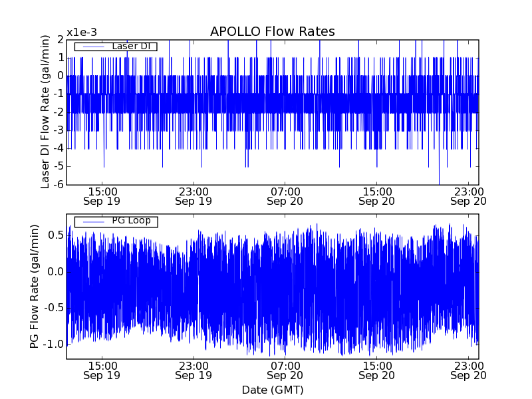Click "07:00 Sep 20" under Laser DI plot
The height and width of the screenshot is (399, 532).
tap(285, 196)
